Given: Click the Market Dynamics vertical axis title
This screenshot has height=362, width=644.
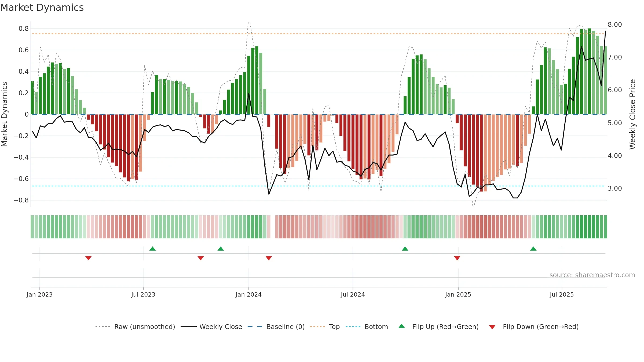Looking at the screenshot, I should pos(4,114).
